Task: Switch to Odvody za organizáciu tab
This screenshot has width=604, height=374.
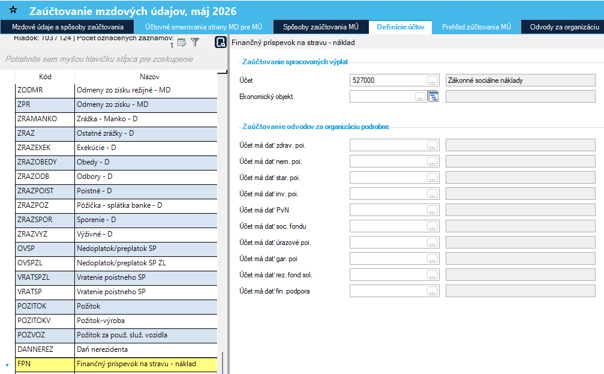Action: click(564, 27)
